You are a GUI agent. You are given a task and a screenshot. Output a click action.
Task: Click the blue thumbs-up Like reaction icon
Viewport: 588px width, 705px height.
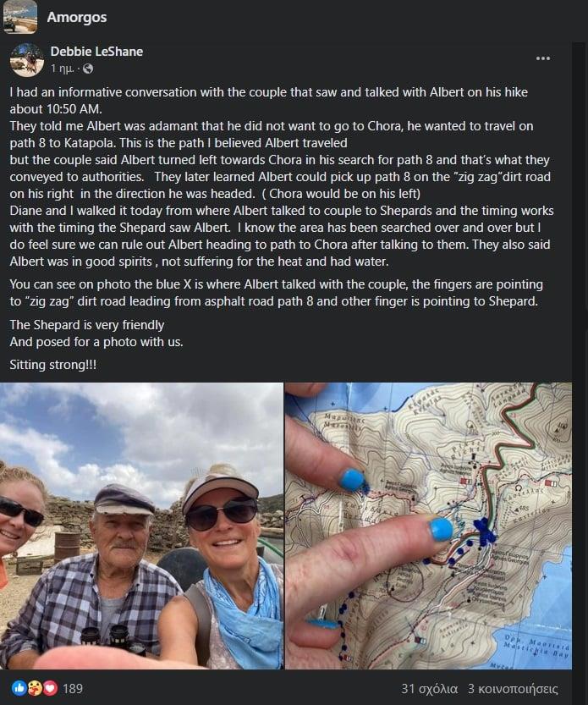coord(18,687)
